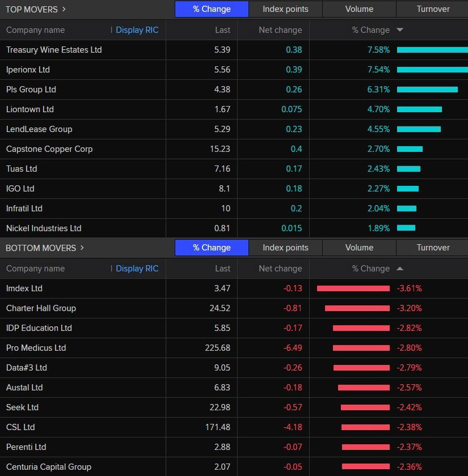468x476 pixels.
Task: Expand the TOP MOVERS panel chevron
Action: click(x=64, y=9)
